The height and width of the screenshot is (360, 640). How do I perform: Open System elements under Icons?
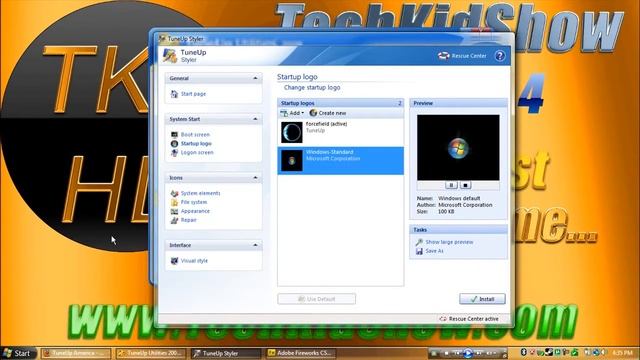point(200,193)
